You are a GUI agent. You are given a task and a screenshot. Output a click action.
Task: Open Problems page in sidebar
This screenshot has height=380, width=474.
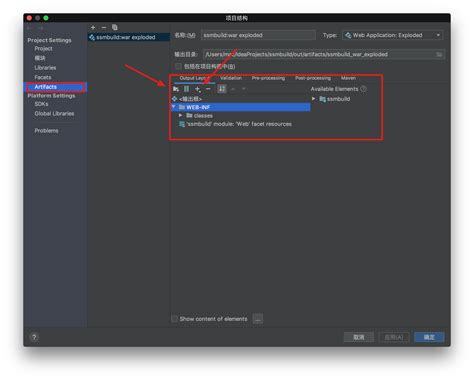pos(46,131)
